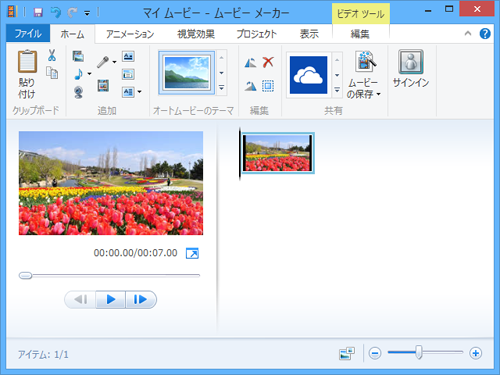
Task: Click the Rotate right icon
Action: coord(250,86)
